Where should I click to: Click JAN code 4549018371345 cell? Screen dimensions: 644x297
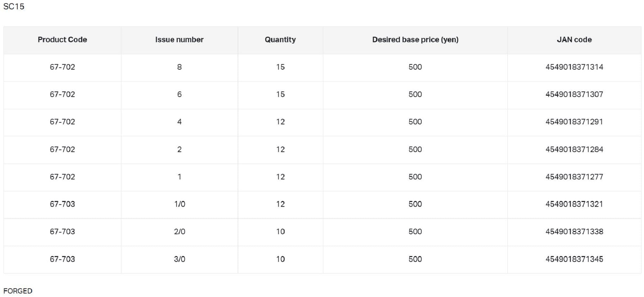574,259
